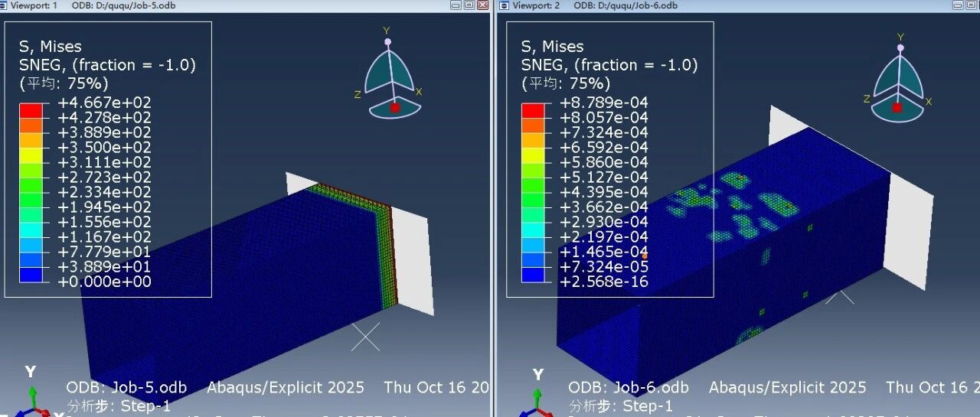Click legend value +5.860e-04

pos(605,162)
